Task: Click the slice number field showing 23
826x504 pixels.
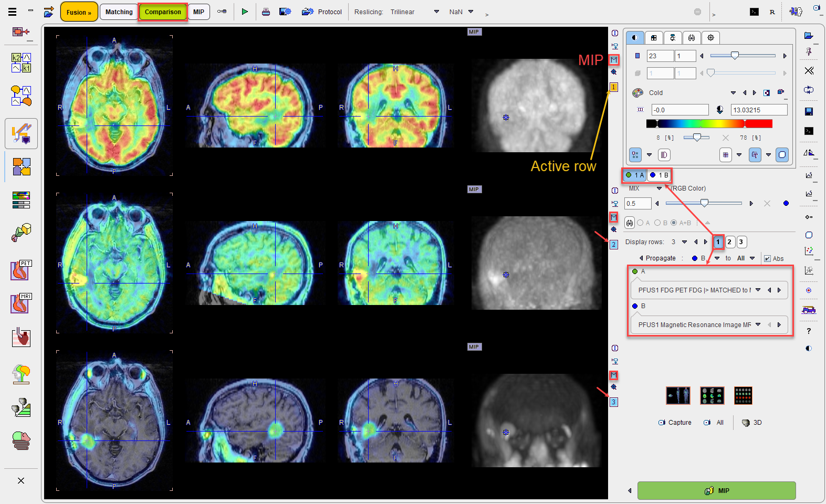Action: click(660, 56)
